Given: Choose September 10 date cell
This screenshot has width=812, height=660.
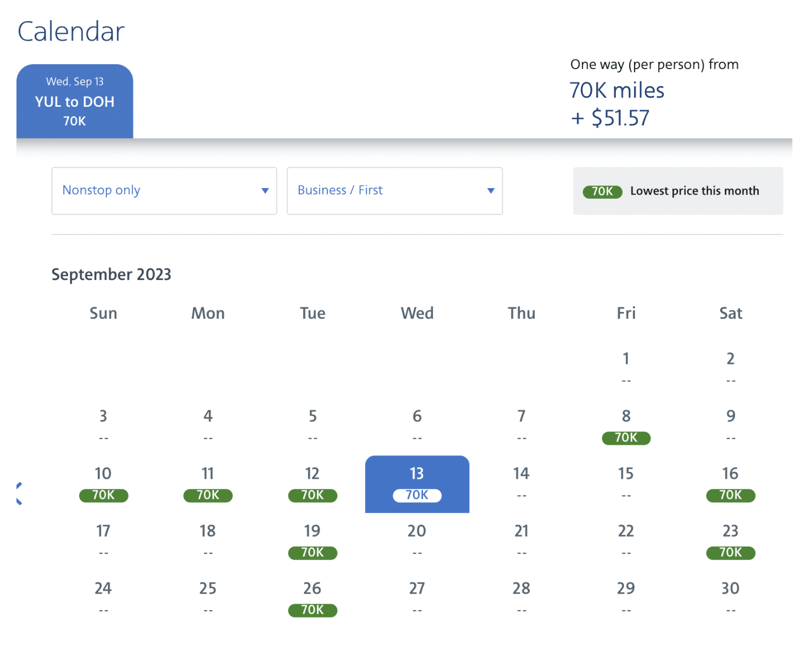Looking at the screenshot, I should tap(103, 484).
